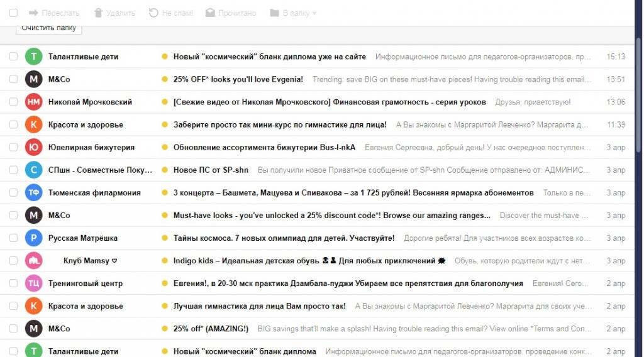
Task: Click the vertical scrollbar on the right
Action: point(639,94)
